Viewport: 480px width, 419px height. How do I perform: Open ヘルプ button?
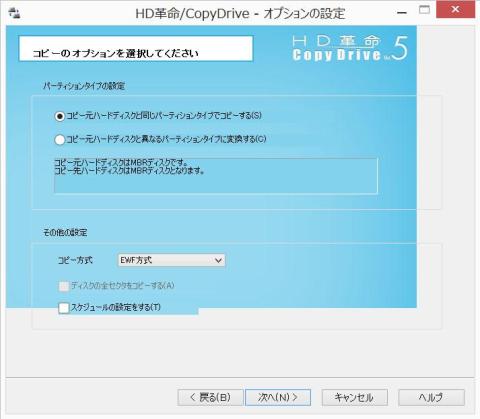pos(431,397)
